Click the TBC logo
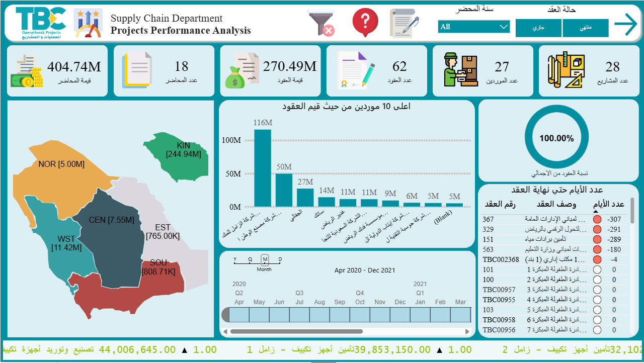The image size is (644, 363). pos(40,23)
